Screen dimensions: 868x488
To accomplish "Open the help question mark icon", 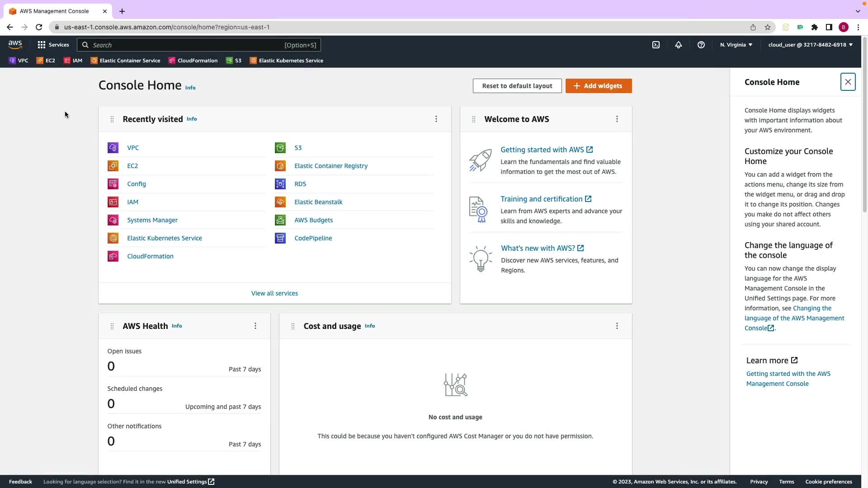I will click(701, 45).
